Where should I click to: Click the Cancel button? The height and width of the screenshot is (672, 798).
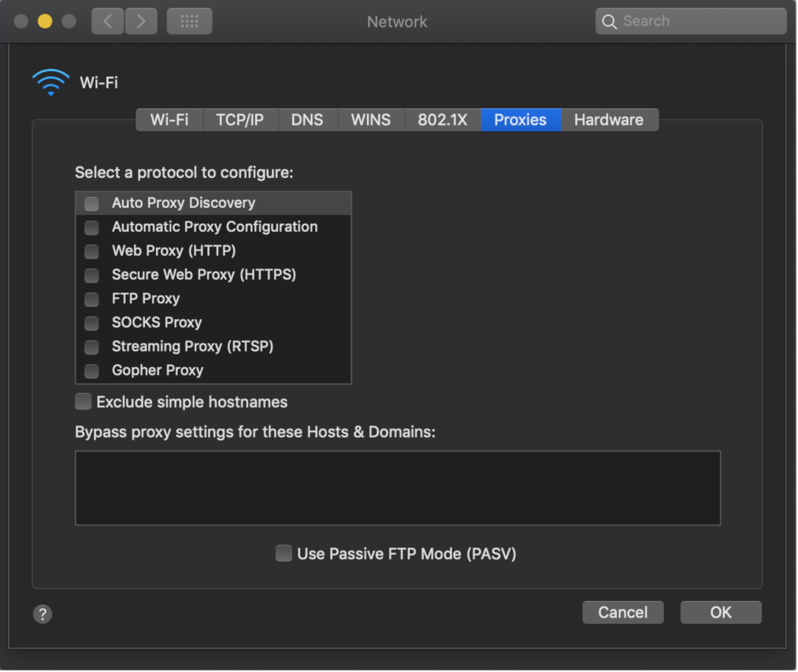click(623, 612)
